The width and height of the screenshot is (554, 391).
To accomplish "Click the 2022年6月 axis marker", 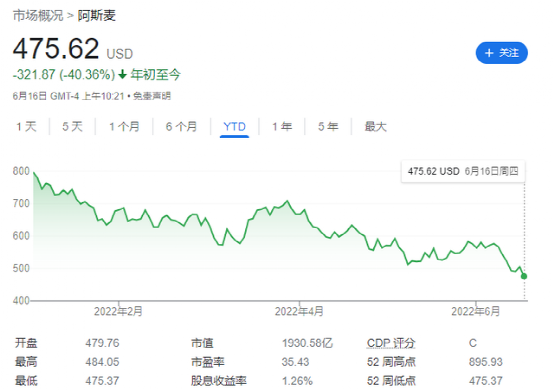I will click(x=476, y=312).
